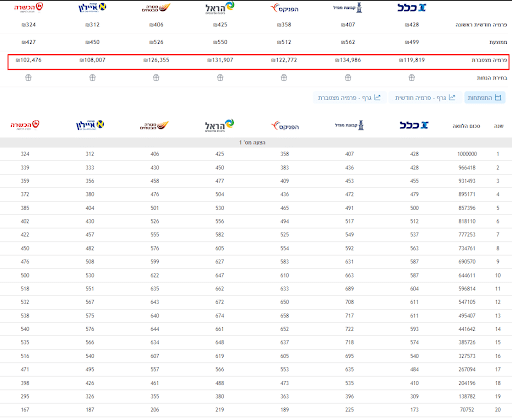Choose discount icon under the מגדל column
This screenshot has width=512, height=419.
tap(348, 78)
